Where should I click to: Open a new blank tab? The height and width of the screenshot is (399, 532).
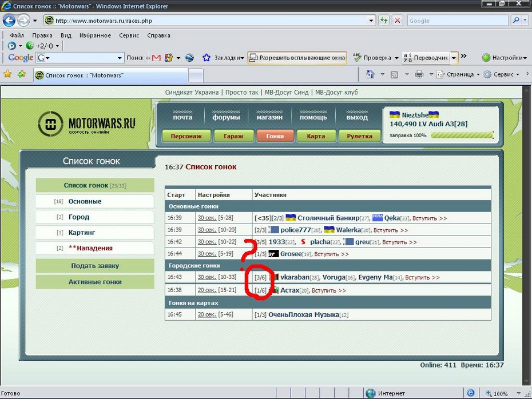[x=196, y=75]
